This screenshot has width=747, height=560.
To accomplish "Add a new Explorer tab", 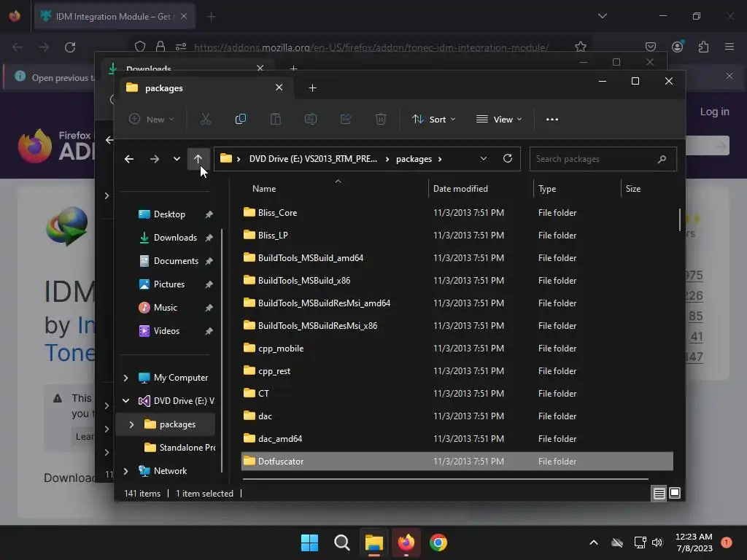I will coord(312,87).
